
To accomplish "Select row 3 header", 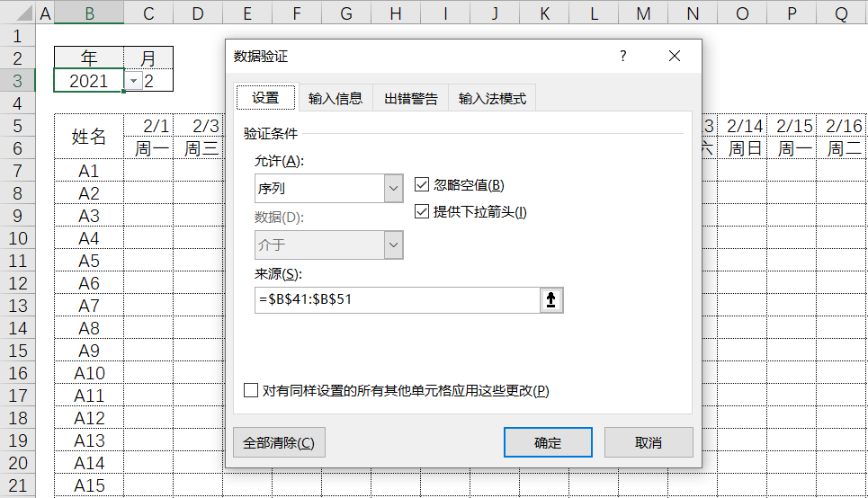I will 17,81.
